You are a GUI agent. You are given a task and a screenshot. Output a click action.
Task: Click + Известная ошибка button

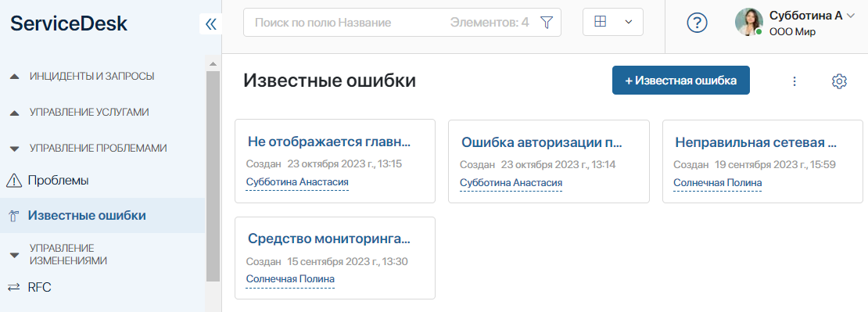pos(681,81)
